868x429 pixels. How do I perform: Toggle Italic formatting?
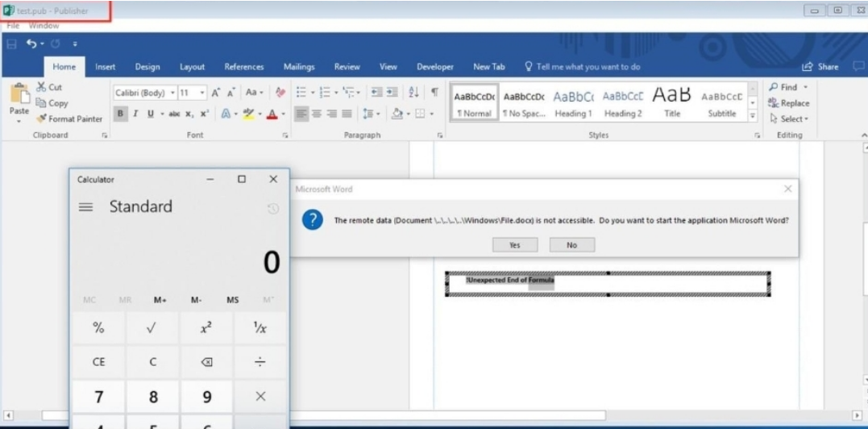click(x=135, y=114)
